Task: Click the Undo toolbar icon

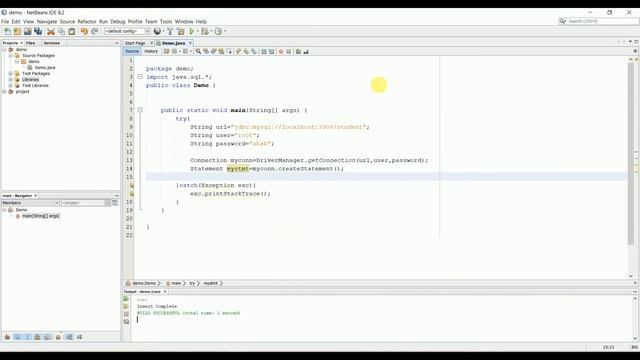Action: [84, 31]
